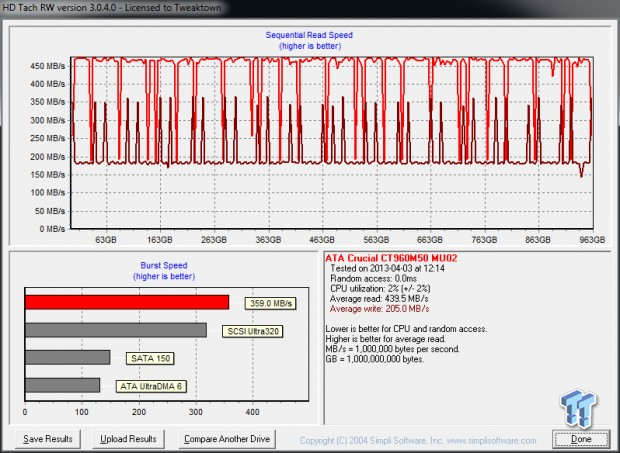Click the 450 MB/s axis label
620x453 pixels.
tap(47, 66)
